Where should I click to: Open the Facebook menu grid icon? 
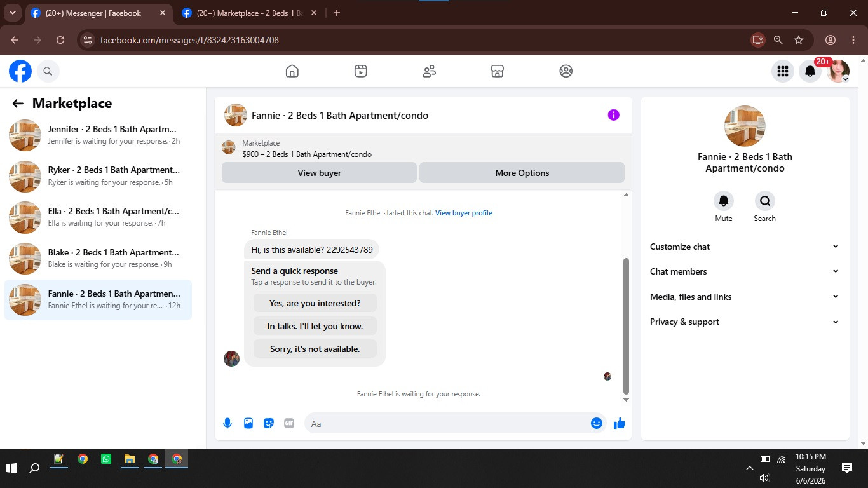tap(783, 71)
